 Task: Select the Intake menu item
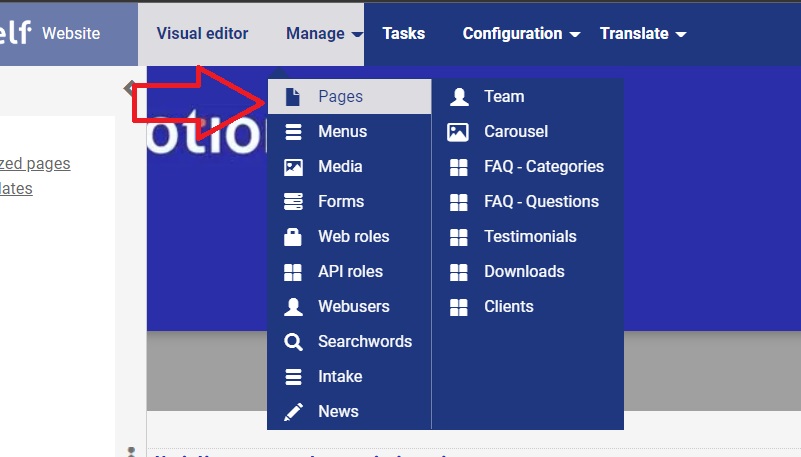pos(340,377)
